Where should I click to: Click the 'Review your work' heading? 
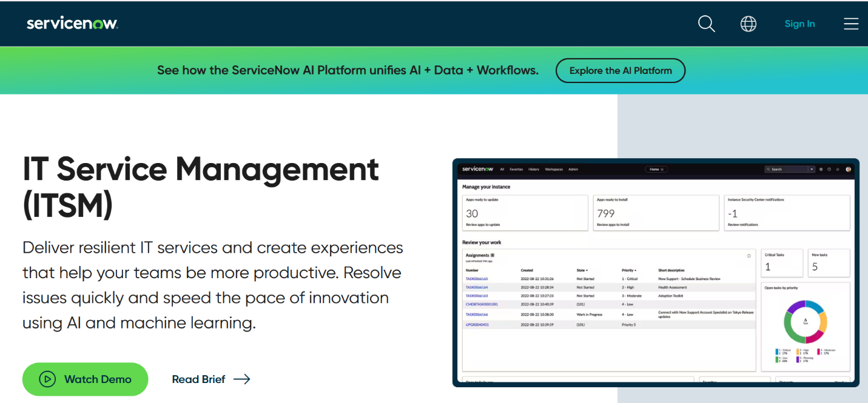tap(482, 242)
